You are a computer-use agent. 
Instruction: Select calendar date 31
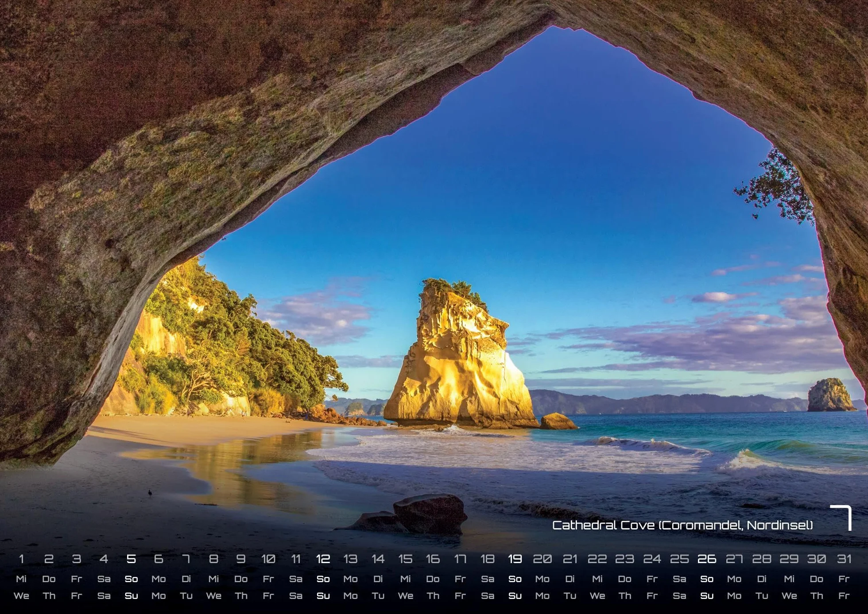click(844, 559)
